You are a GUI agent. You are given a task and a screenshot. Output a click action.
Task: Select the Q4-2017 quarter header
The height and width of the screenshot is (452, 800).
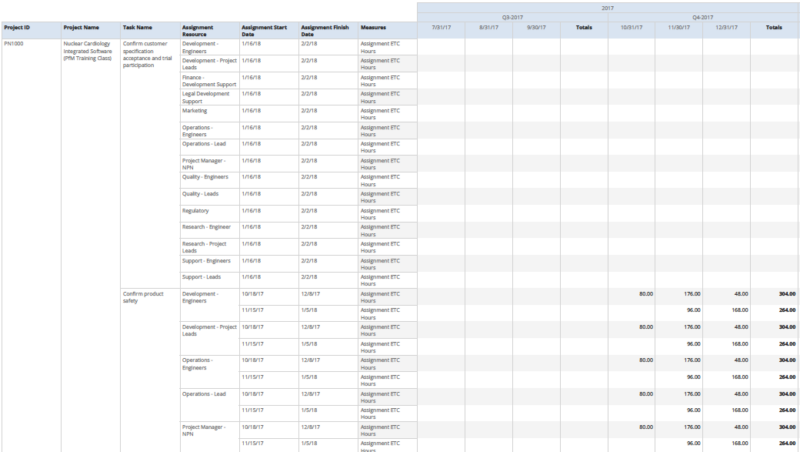[703, 17]
